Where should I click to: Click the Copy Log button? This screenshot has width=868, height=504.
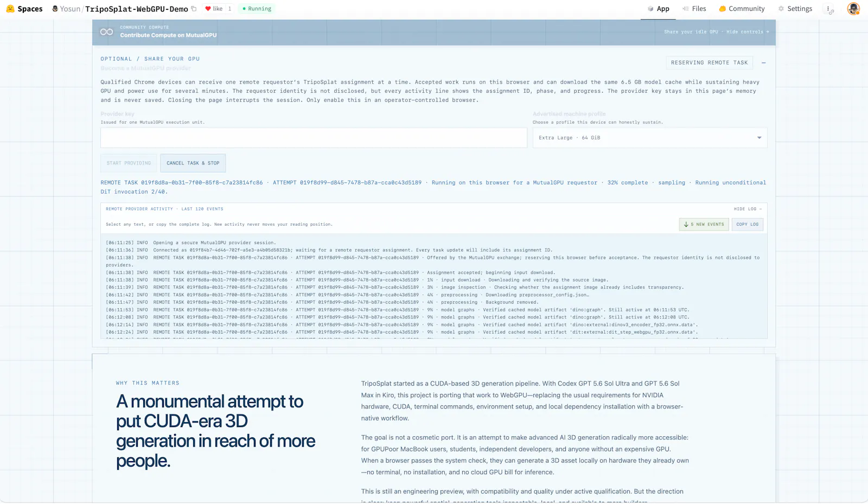coord(748,225)
